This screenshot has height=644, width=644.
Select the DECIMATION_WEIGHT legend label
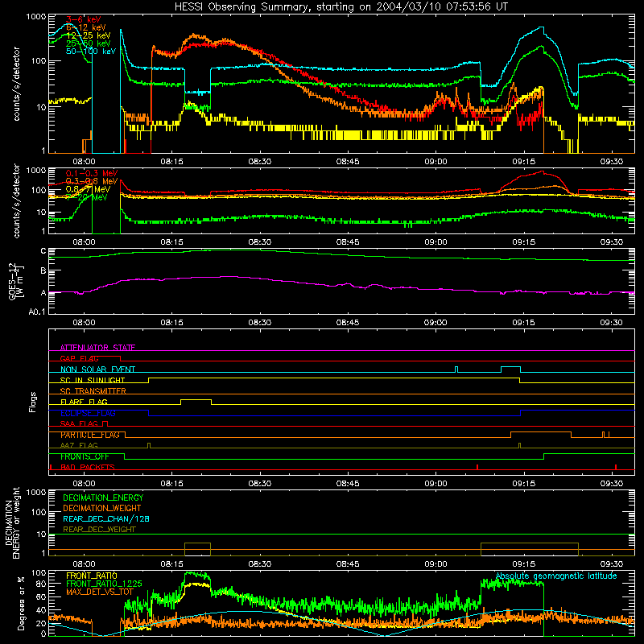tap(102, 508)
